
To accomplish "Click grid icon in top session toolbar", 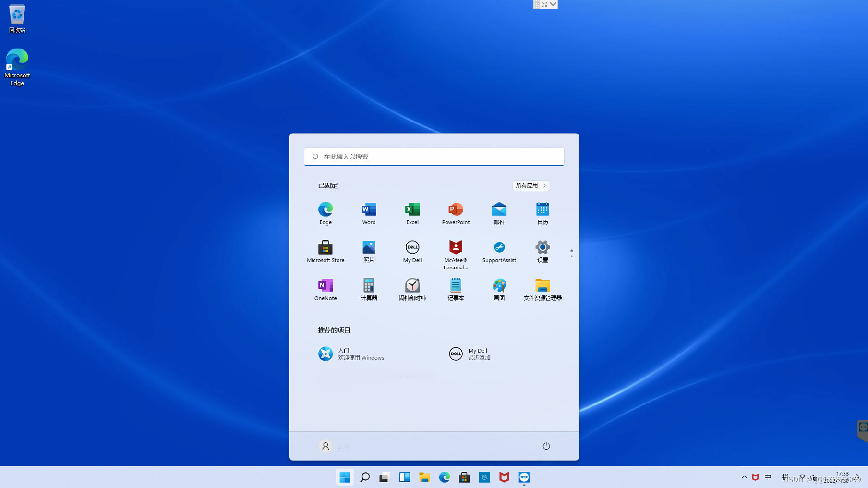I will point(537,4).
